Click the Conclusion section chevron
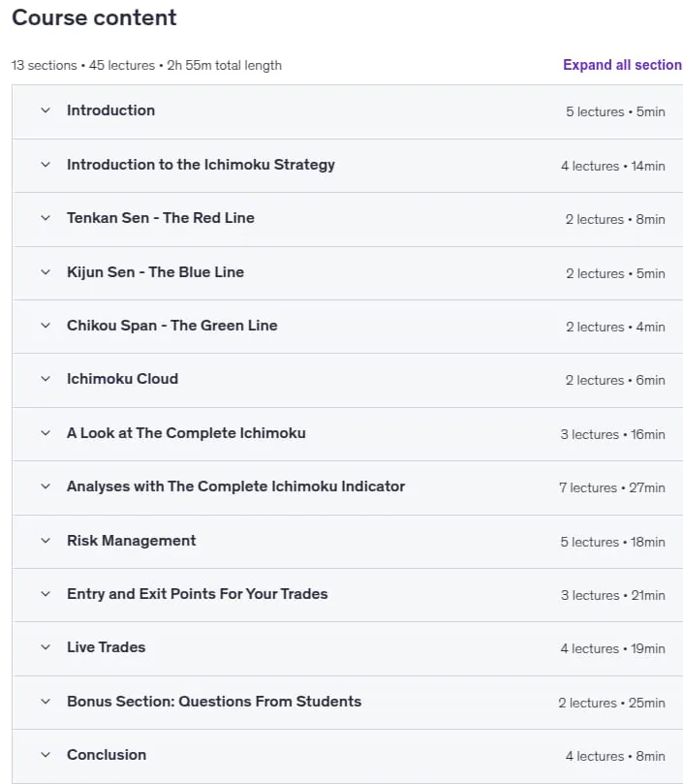 [x=46, y=755]
